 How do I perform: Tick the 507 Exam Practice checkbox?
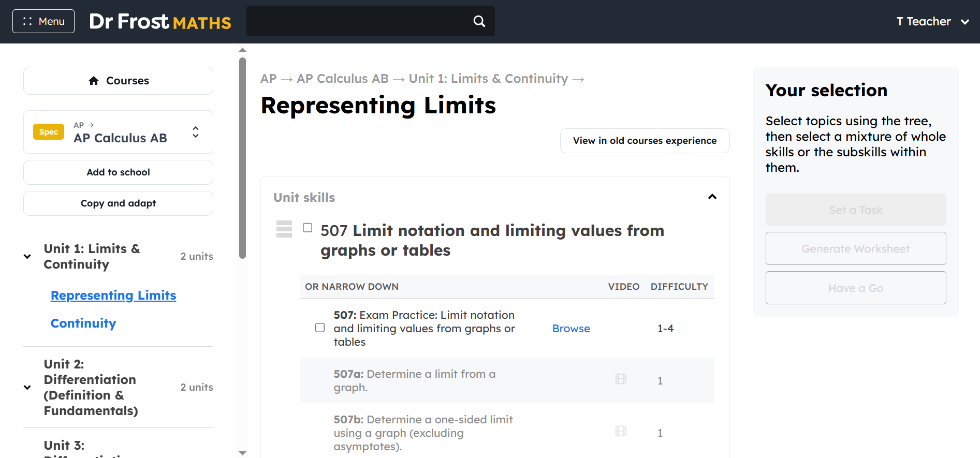pyautogui.click(x=320, y=328)
